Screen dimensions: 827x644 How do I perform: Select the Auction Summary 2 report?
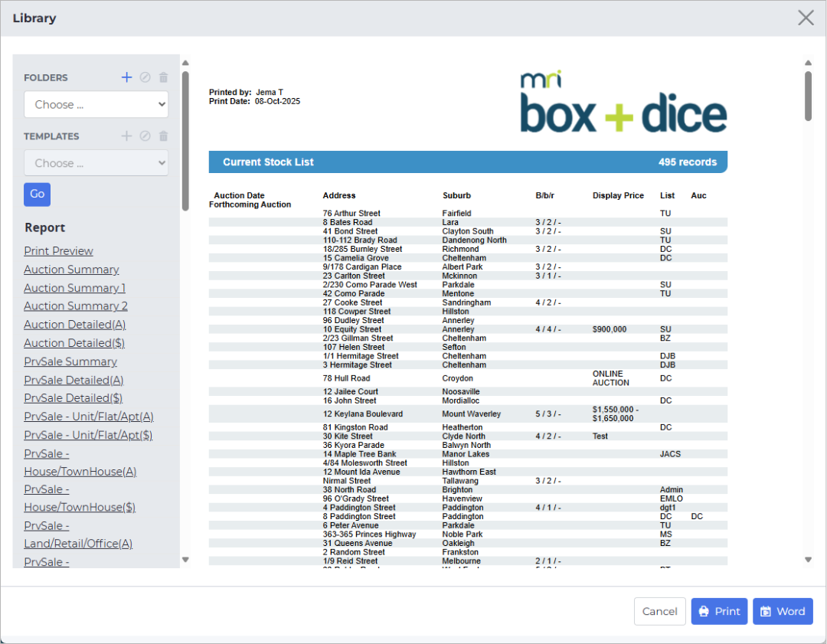click(75, 306)
